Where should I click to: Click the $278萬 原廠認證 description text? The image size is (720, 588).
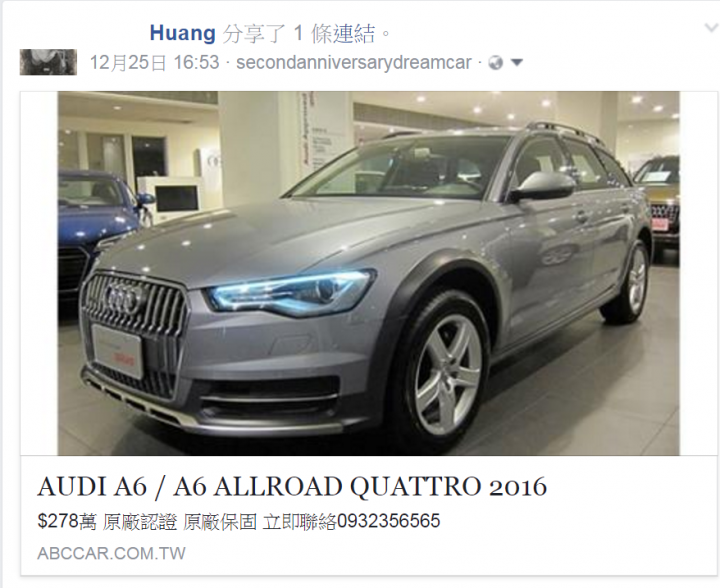click(107, 522)
